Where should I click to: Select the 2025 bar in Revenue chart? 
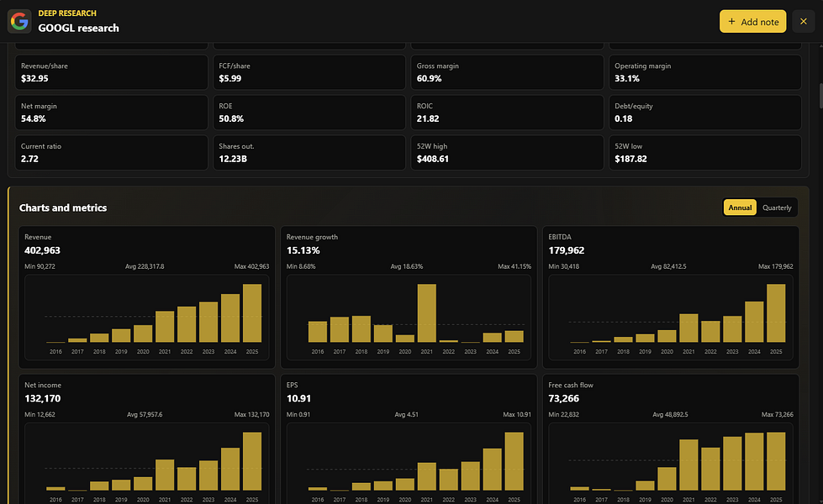click(252, 313)
